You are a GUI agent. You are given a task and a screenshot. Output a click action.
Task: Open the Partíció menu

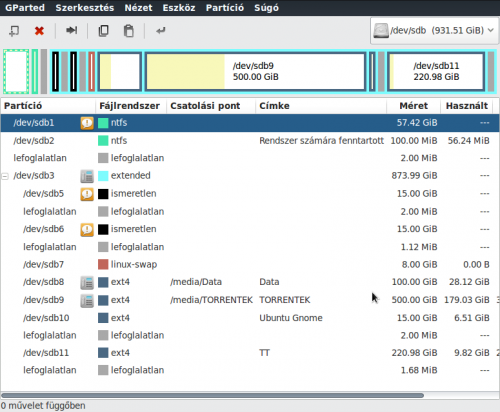tap(225, 8)
